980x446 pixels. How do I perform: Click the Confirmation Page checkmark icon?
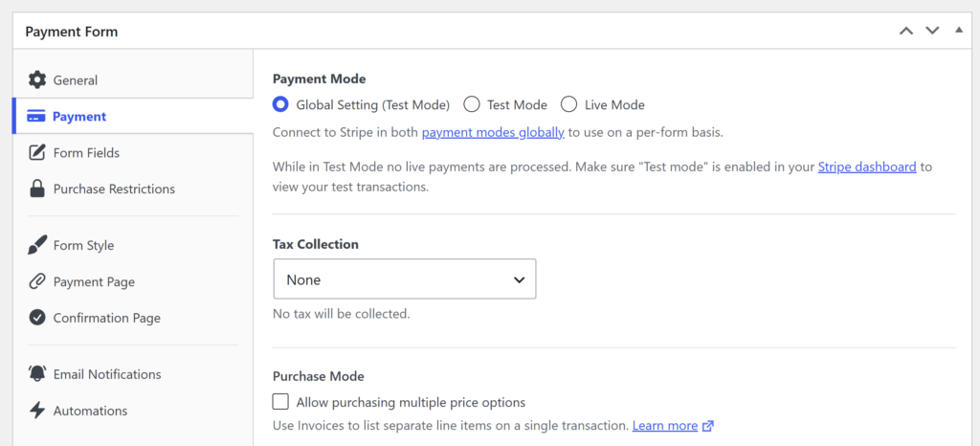pos(37,318)
